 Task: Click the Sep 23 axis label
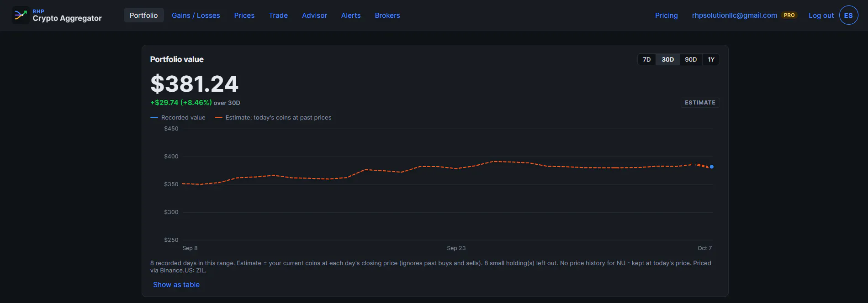(x=456, y=248)
